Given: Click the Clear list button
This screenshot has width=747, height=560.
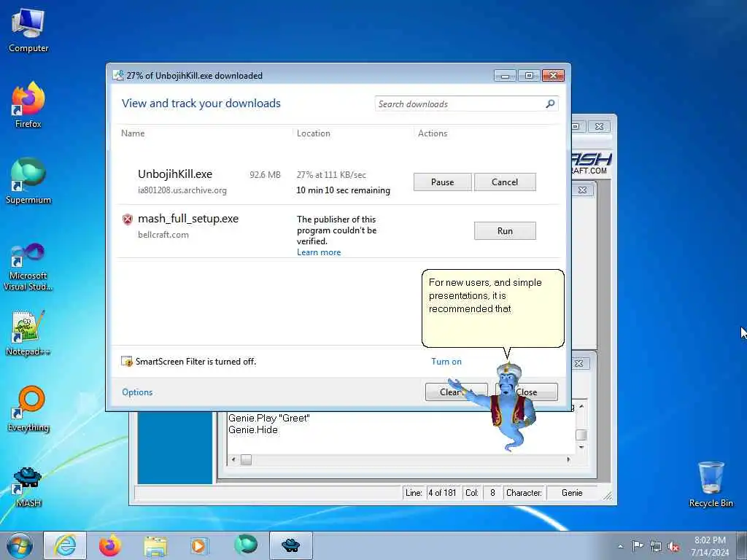Looking at the screenshot, I should 456,392.
